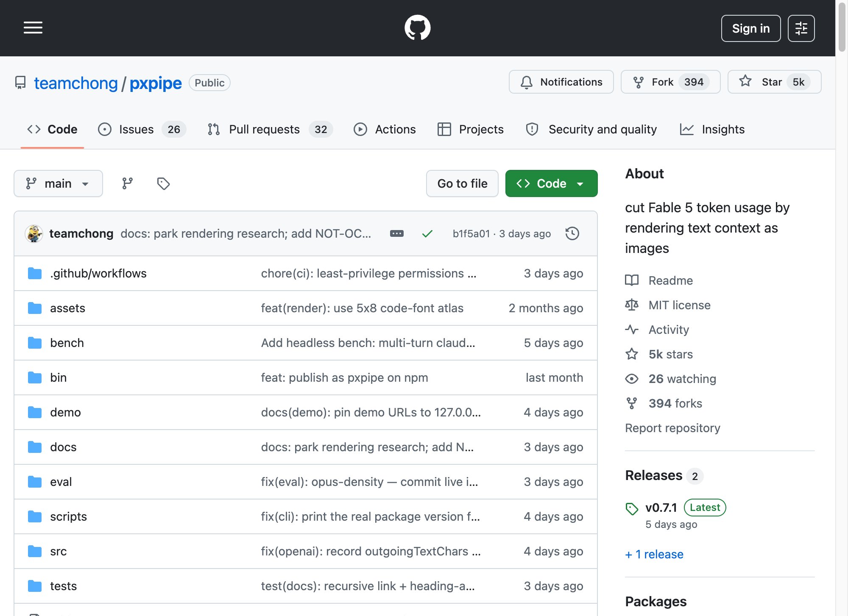
Task: Open the Issues tab
Action: (142, 129)
